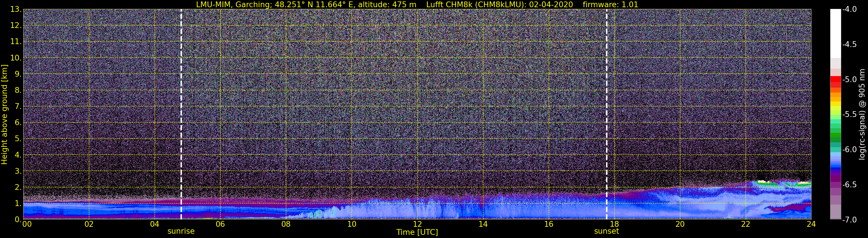
Task: Click the y-axis tick label '1.'
Action: tap(18, 204)
